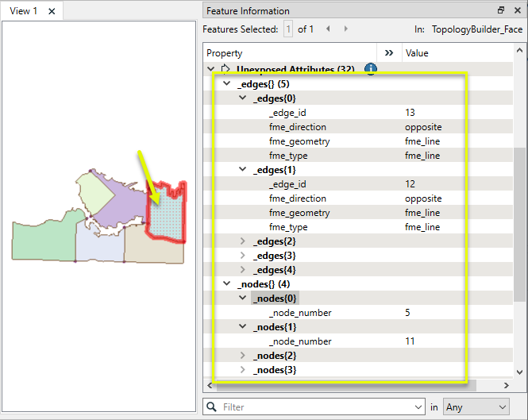Viewport: 528px width, 420px height.
Task: Click the Property column header
Action: (225, 53)
